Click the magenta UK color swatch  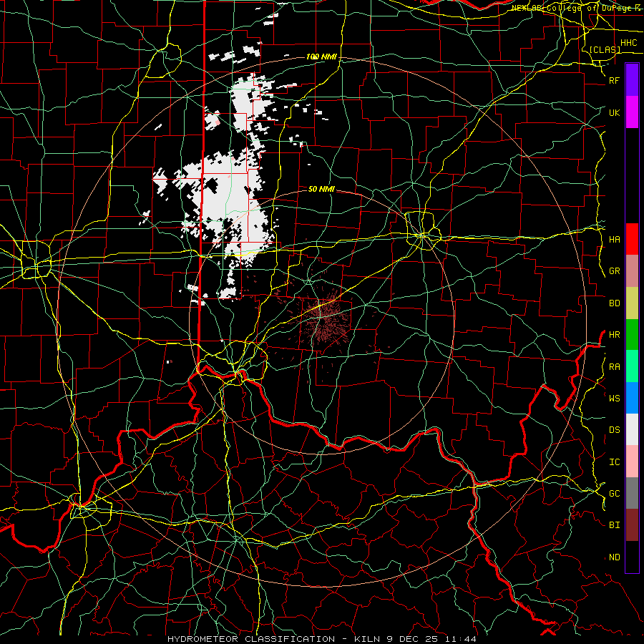[x=632, y=112]
